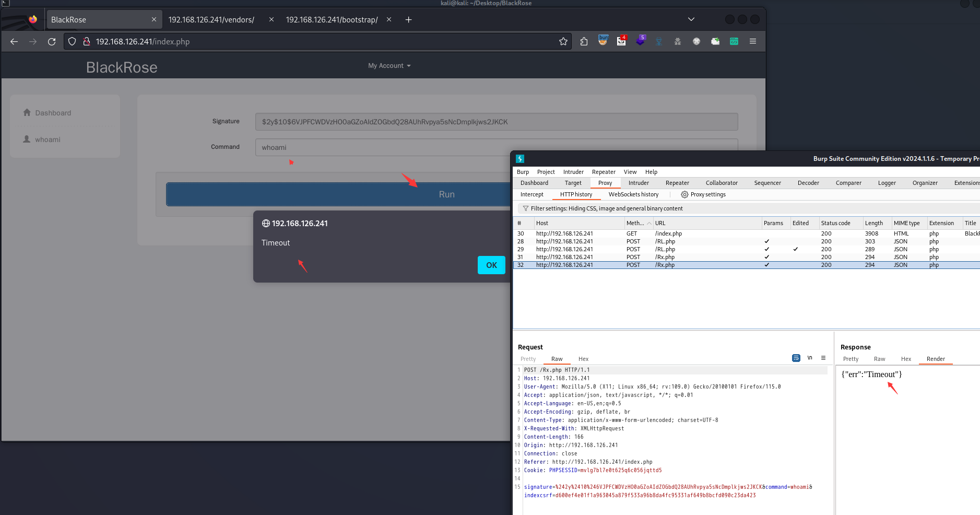This screenshot has height=515, width=980.
Task: Click the insecure connection padlock icon
Action: tap(87, 41)
